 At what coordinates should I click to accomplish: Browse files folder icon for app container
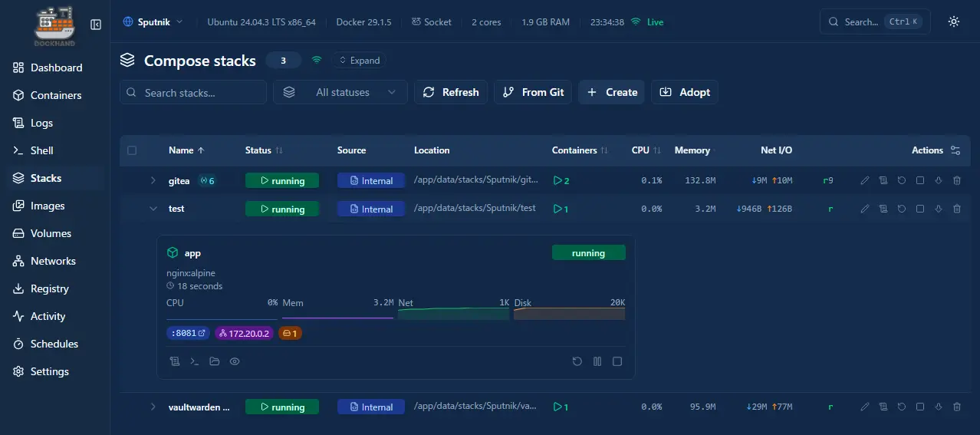click(215, 361)
